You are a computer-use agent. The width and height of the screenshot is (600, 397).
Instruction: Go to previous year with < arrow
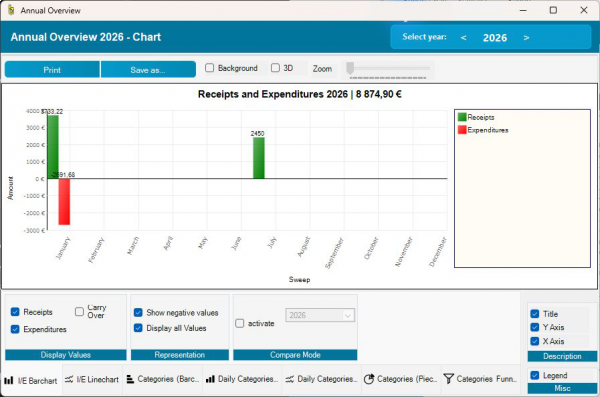(x=463, y=38)
